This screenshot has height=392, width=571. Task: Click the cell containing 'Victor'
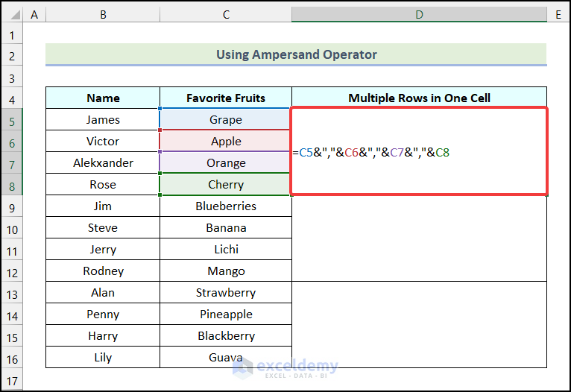(x=103, y=141)
